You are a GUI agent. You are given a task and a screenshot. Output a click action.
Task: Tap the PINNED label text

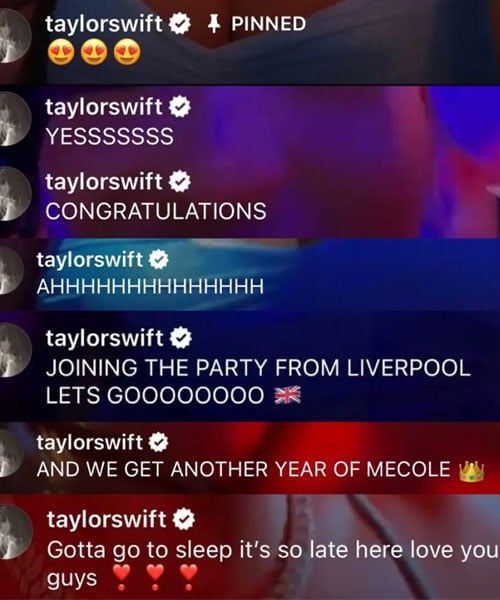269,24
